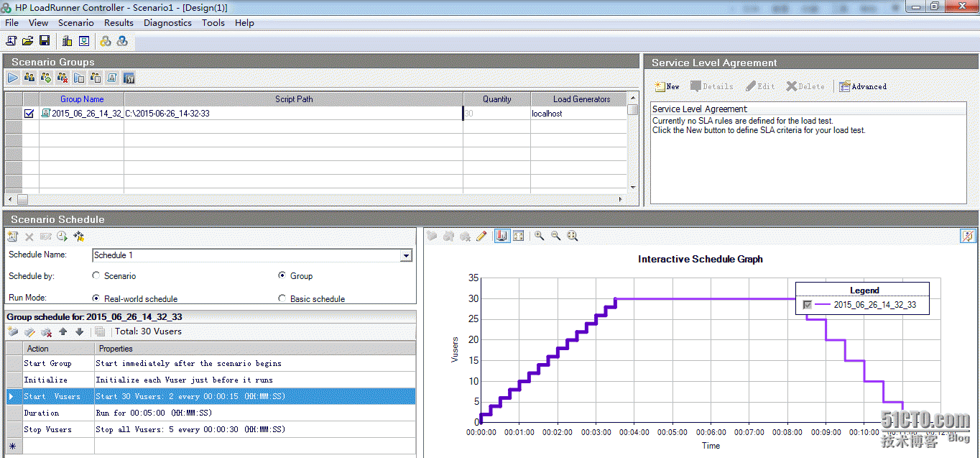The width and height of the screenshot is (980, 458).
Task: Save the scenario with the floppy icon
Action: [45, 41]
